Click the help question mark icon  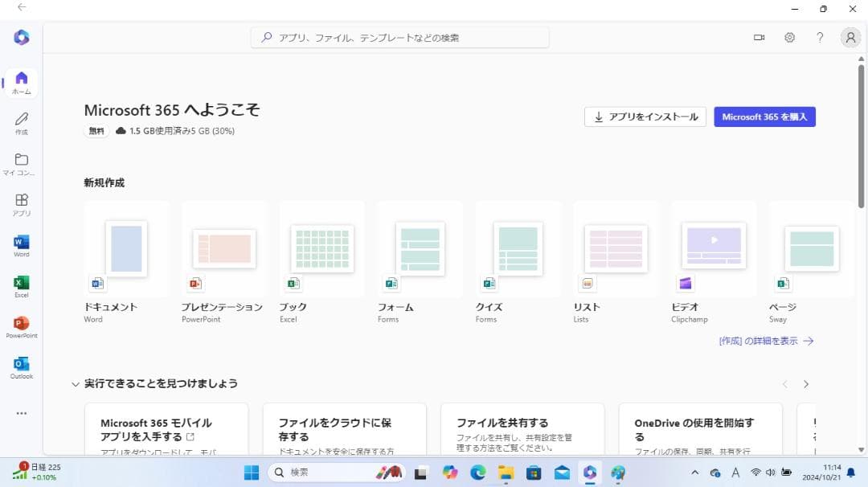(820, 38)
